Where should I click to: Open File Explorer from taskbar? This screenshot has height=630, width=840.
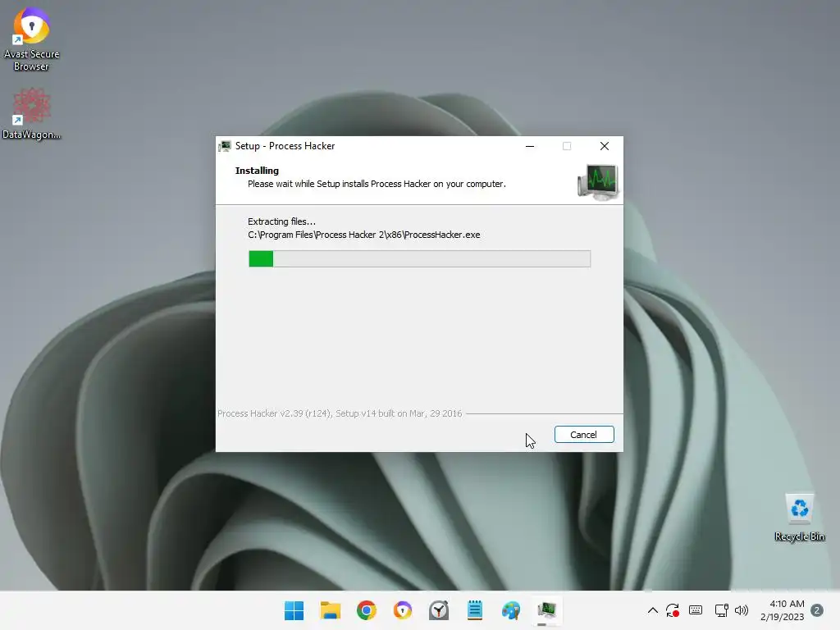click(x=330, y=610)
